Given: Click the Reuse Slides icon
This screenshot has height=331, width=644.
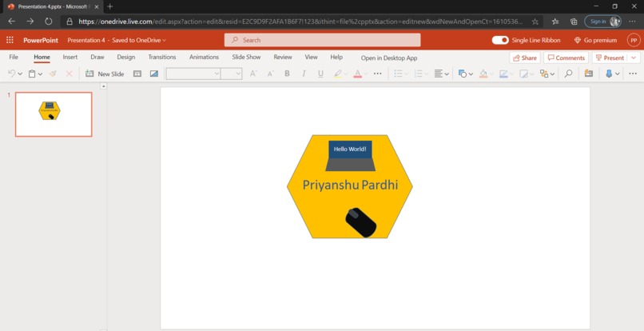Looking at the screenshot, I should pos(589,74).
